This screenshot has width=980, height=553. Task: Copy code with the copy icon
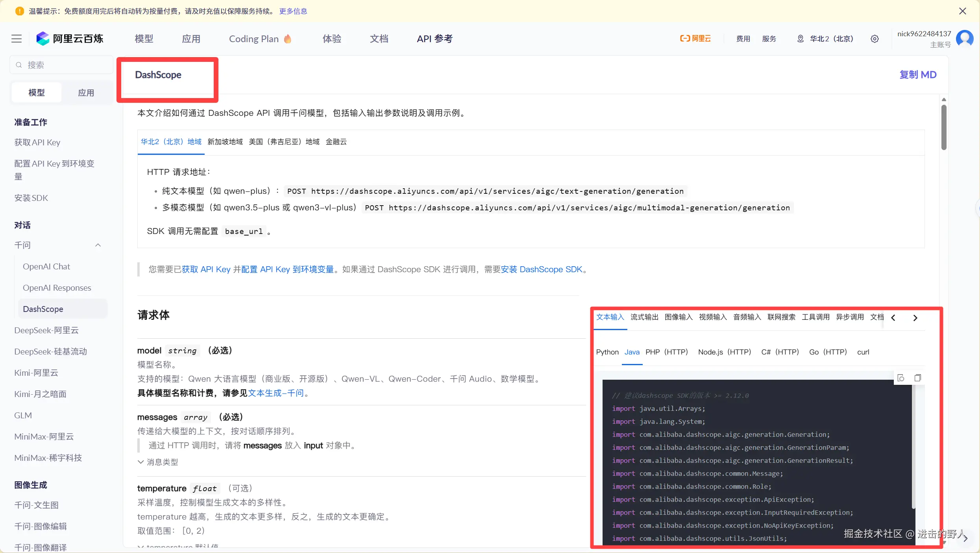(917, 378)
